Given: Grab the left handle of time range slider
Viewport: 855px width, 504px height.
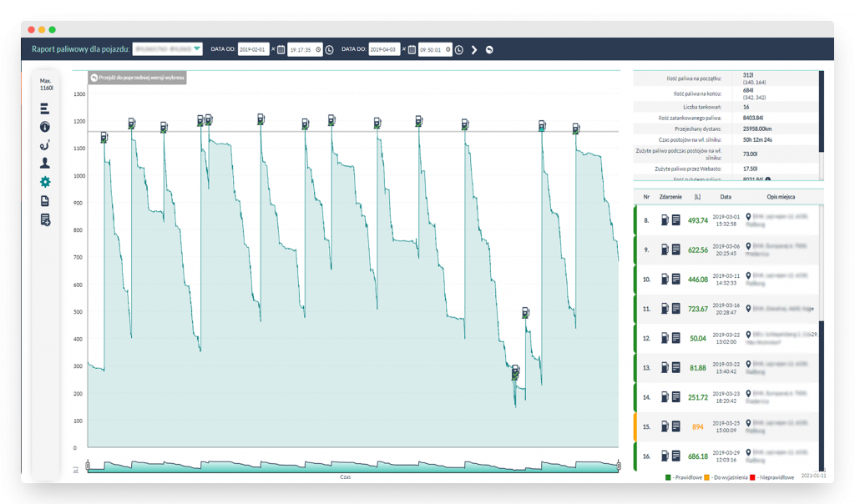Looking at the screenshot, I should (88, 466).
